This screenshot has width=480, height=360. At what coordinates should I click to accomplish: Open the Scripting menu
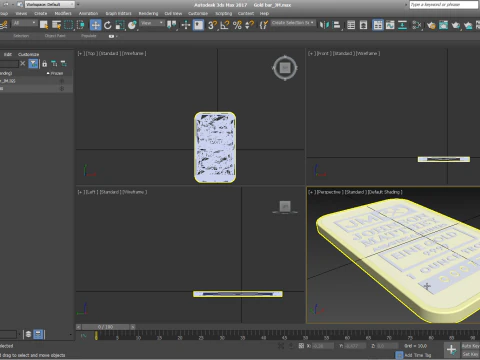click(x=223, y=13)
